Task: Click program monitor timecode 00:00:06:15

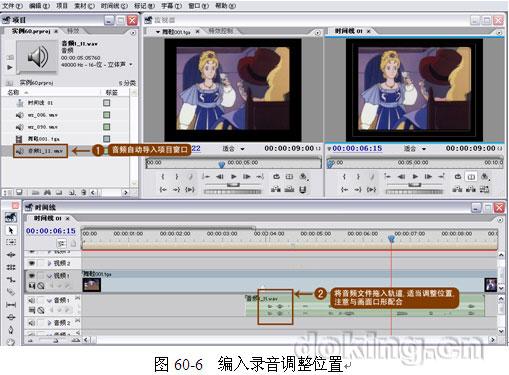Action: (x=357, y=148)
